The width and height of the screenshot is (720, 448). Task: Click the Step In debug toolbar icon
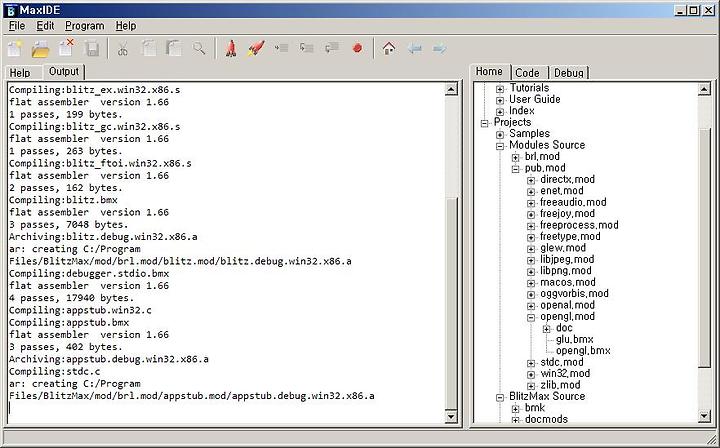(306, 47)
